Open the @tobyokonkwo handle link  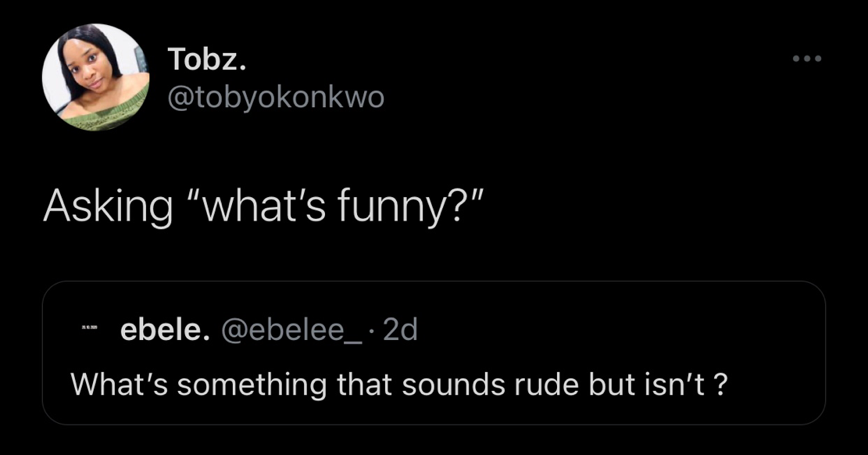276,97
